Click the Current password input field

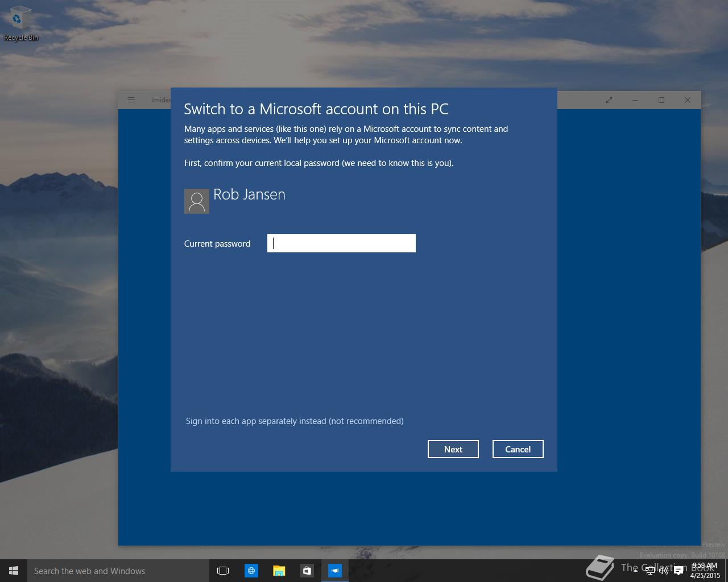341,243
